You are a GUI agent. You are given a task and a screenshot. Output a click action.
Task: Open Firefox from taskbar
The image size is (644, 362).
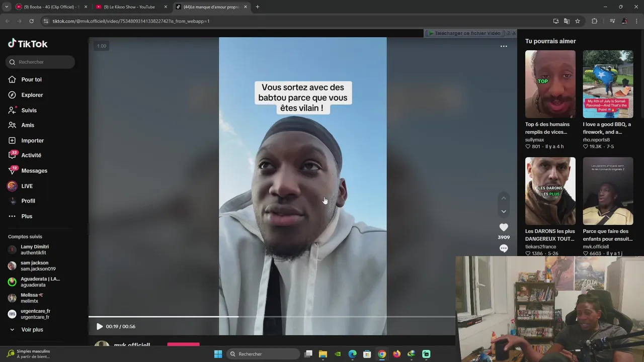pyautogui.click(x=396, y=354)
